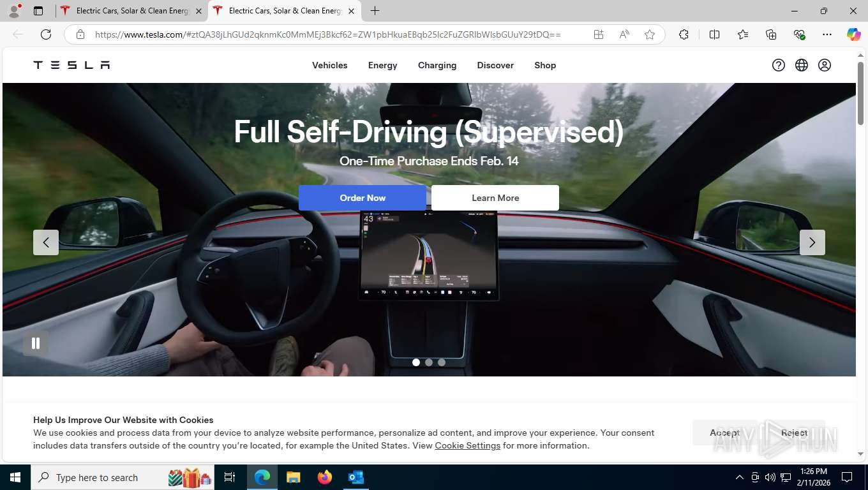Screen dimensions: 868x490
Task: Open the taskbar clock and calendar
Action: pos(813,477)
